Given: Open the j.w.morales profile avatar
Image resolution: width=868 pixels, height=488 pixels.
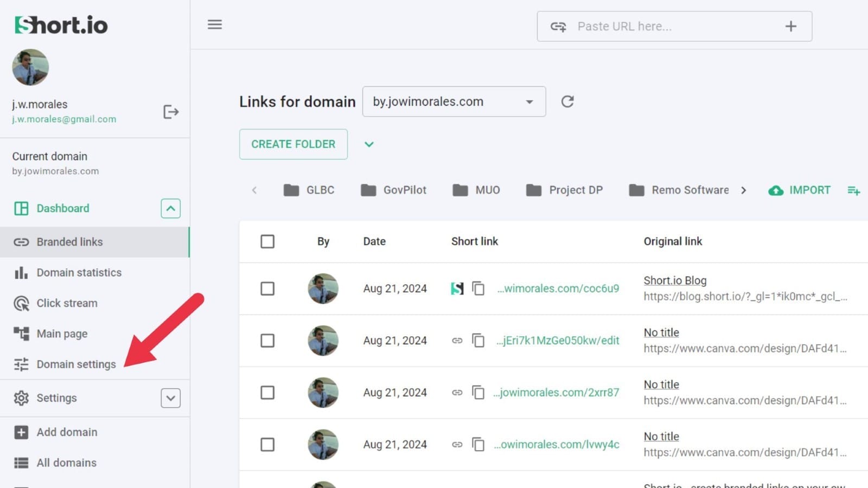Looking at the screenshot, I should (30, 67).
